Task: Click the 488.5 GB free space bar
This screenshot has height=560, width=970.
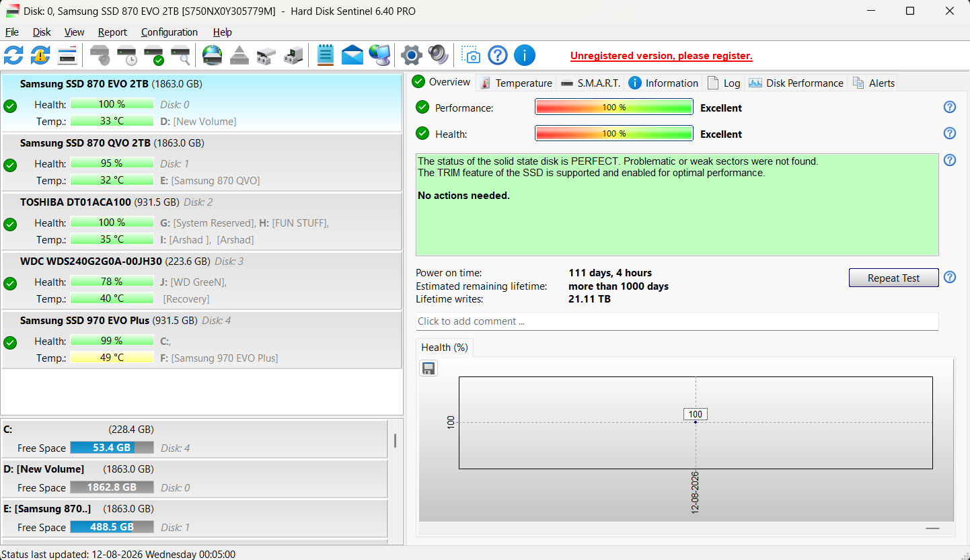Action: (112, 527)
